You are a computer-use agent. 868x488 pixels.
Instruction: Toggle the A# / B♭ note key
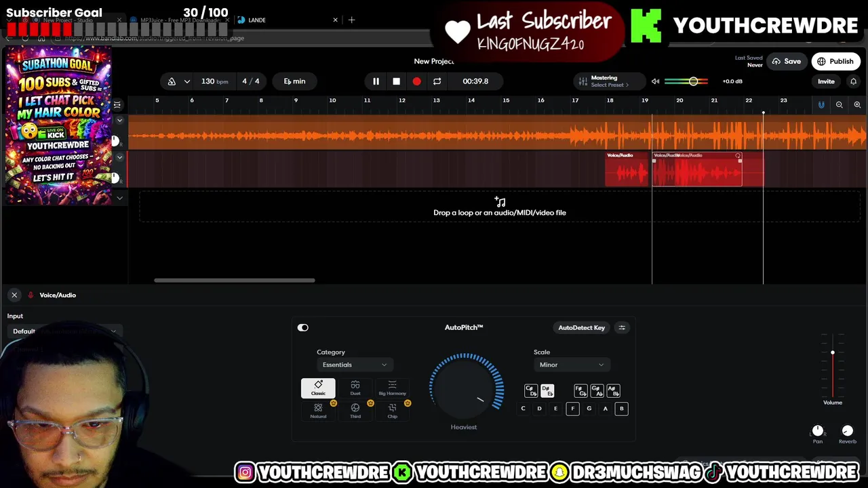pyautogui.click(x=613, y=391)
